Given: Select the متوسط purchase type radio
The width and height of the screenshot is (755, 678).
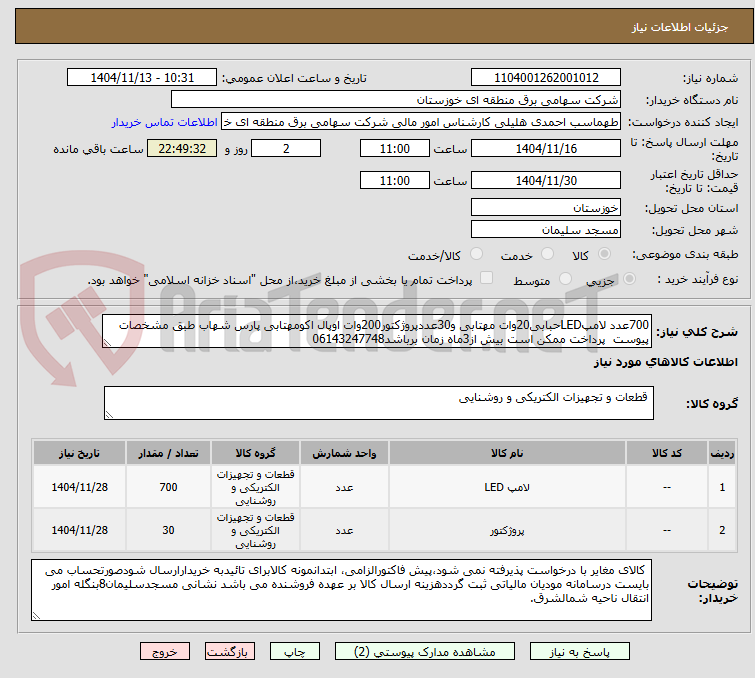Looking at the screenshot, I should coord(565,278).
